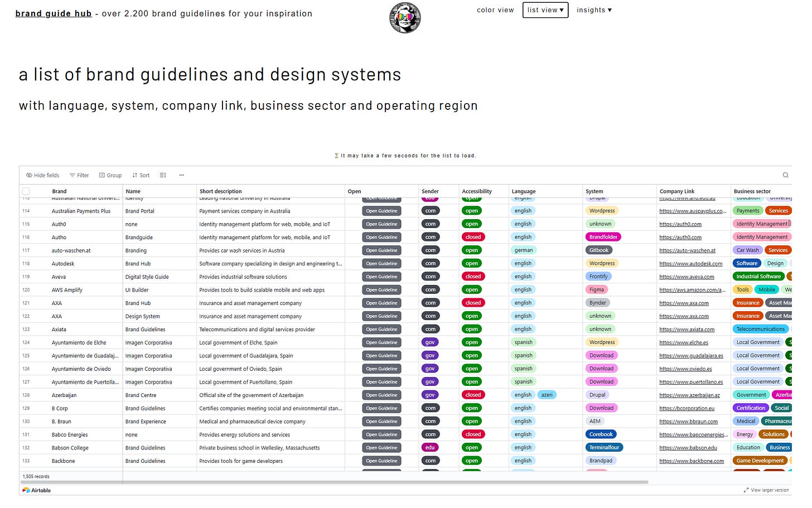Screen dimensions: 812x508
Task: Click the brand guide hub face logo
Action: click(405, 17)
